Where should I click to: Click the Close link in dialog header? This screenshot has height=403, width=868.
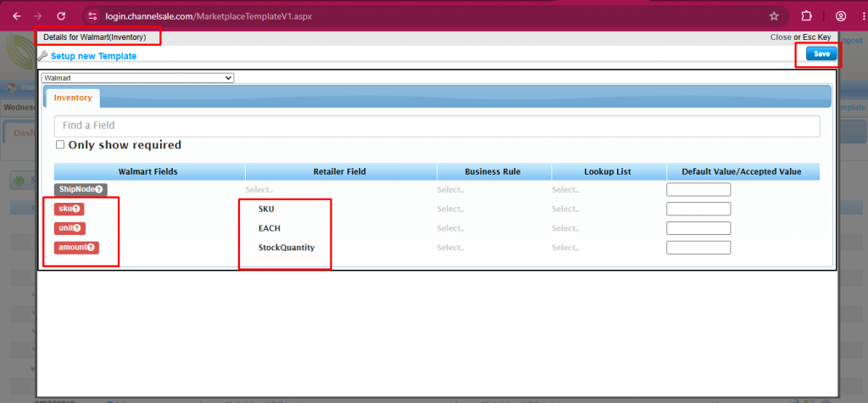coord(781,37)
